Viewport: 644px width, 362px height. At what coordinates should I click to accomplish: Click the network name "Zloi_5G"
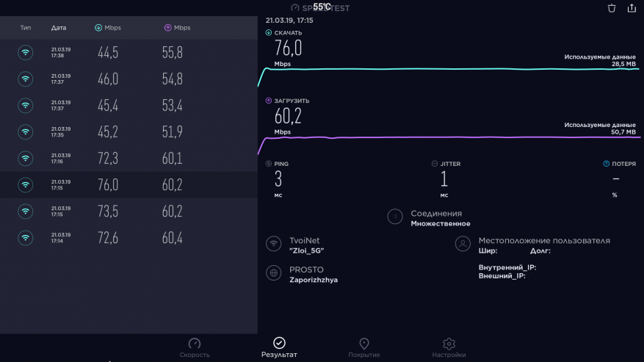[306, 250]
